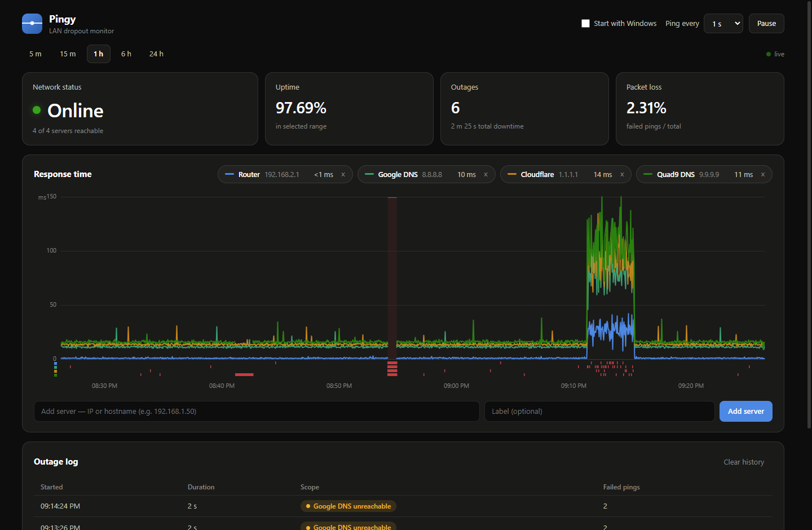Screen dimensions: 812x530
Task: Click the 2 m 25 s total downtime text
Action: point(487,126)
